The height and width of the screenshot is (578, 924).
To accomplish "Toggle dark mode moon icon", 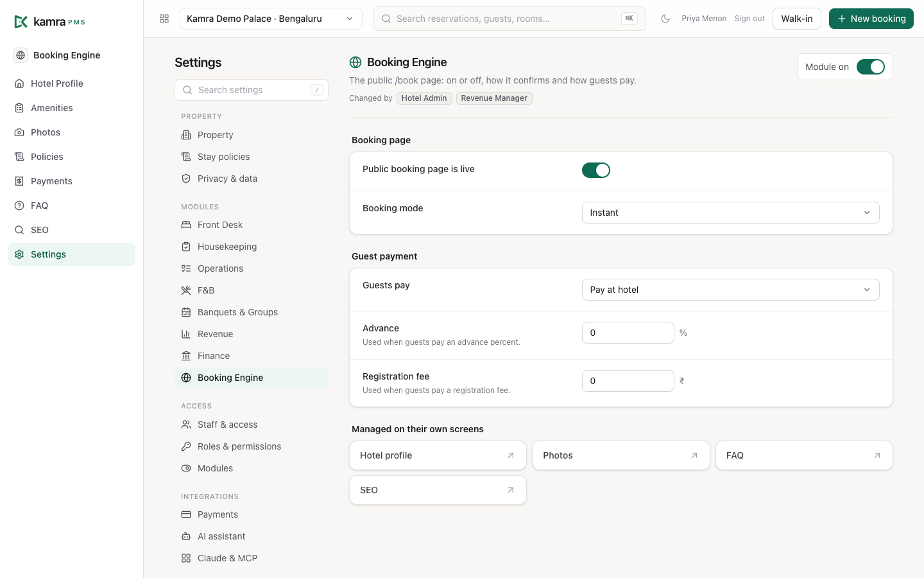I will (665, 19).
